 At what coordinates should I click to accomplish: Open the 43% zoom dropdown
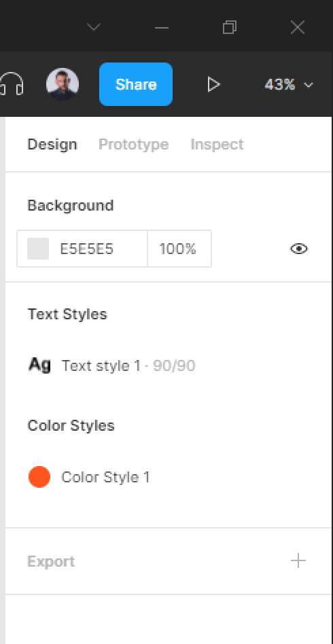[x=289, y=85]
